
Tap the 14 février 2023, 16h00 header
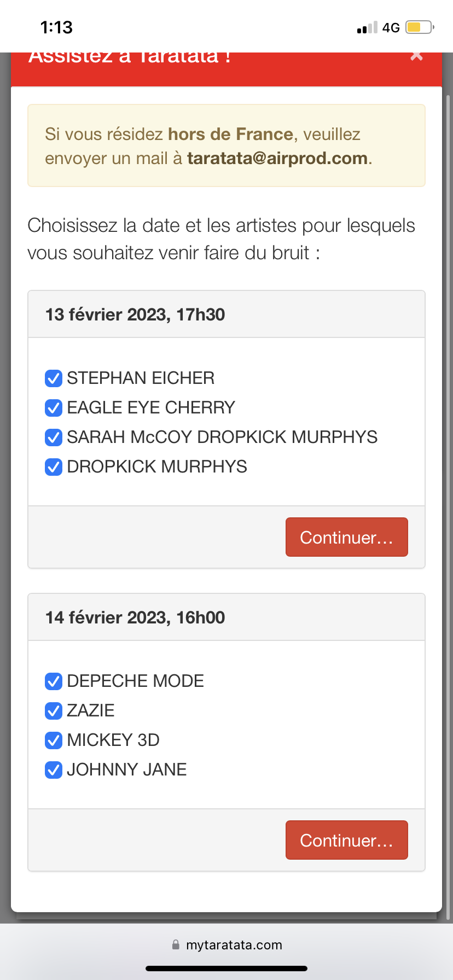click(135, 617)
